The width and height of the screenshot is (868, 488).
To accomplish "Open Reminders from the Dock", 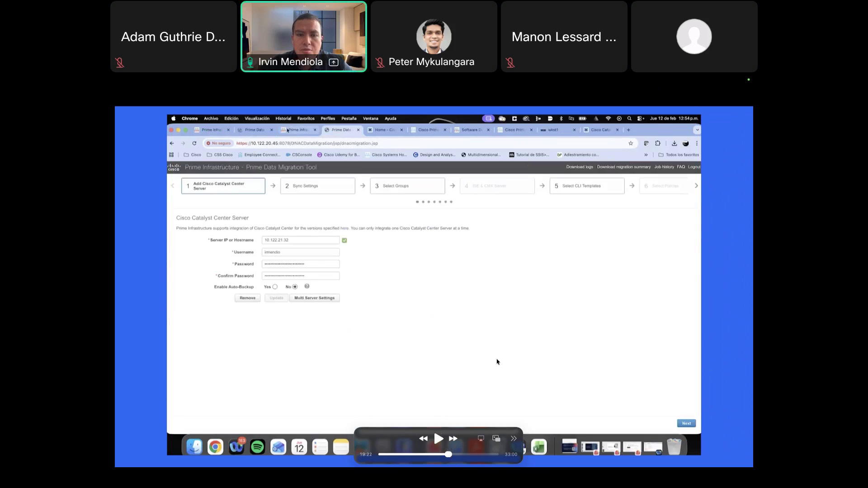I will pyautogui.click(x=320, y=447).
